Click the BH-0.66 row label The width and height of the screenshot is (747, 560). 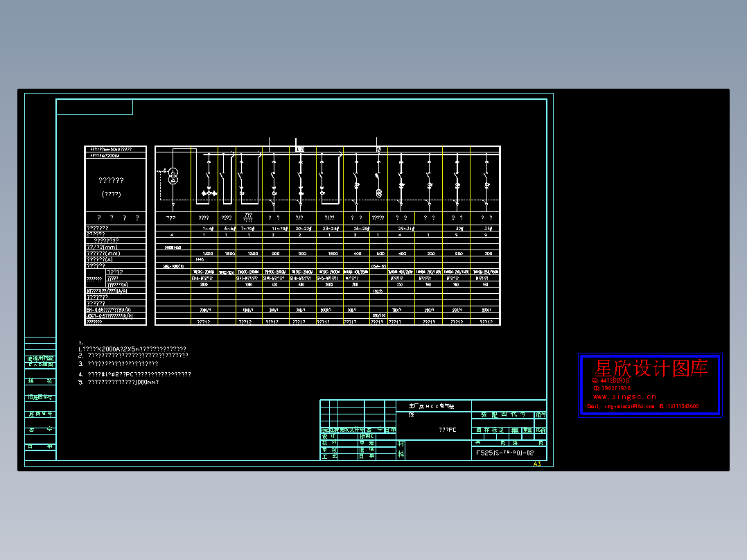click(x=109, y=310)
